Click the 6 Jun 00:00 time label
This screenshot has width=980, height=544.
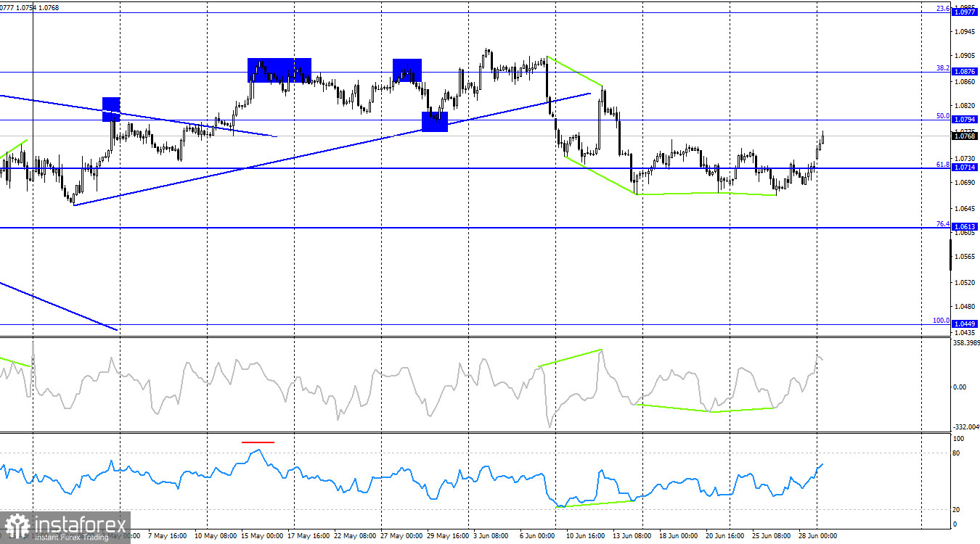[537, 536]
